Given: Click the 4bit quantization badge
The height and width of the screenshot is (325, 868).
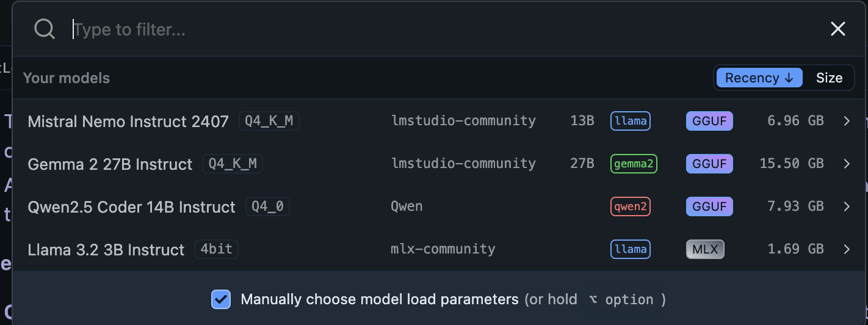Looking at the screenshot, I should (x=216, y=249).
